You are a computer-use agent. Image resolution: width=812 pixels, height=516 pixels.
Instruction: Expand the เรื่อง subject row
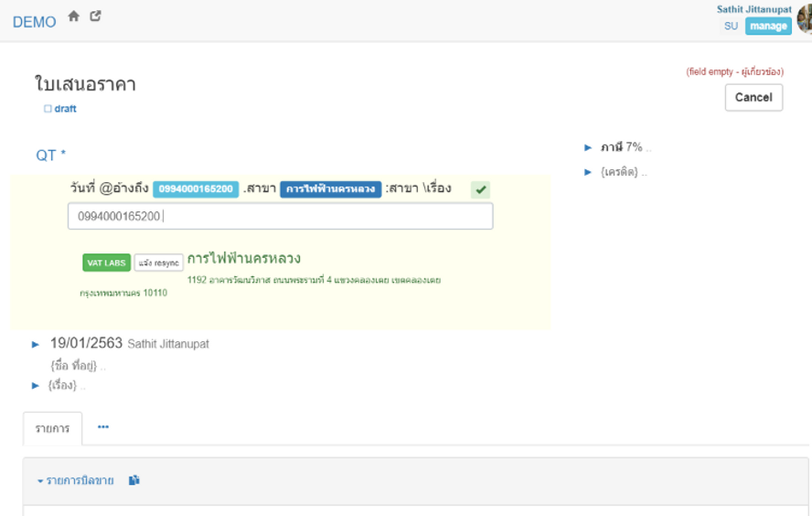tap(37, 385)
